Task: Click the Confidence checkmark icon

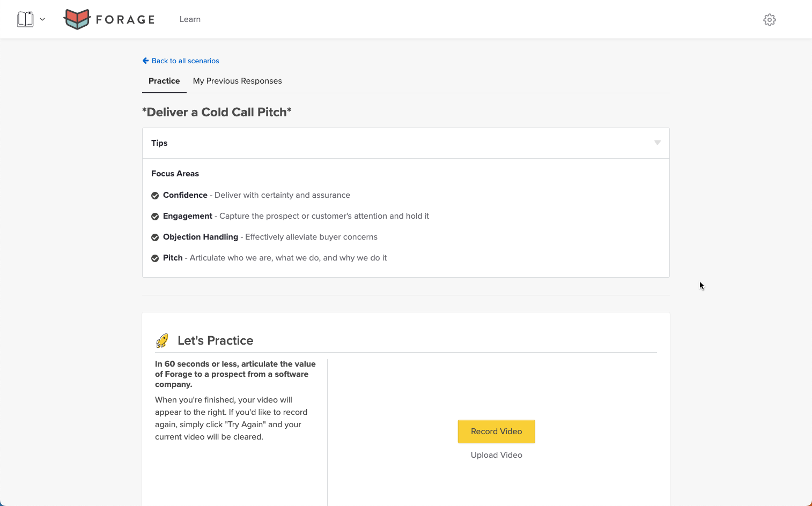Action: 155,196
